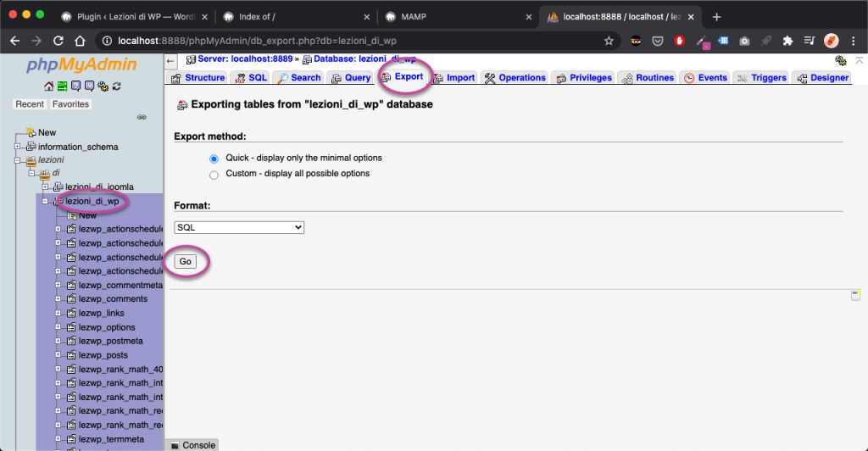Viewport: 868px width, 451px height.
Task: Open the Export tab
Action: [x=403, y=77]
